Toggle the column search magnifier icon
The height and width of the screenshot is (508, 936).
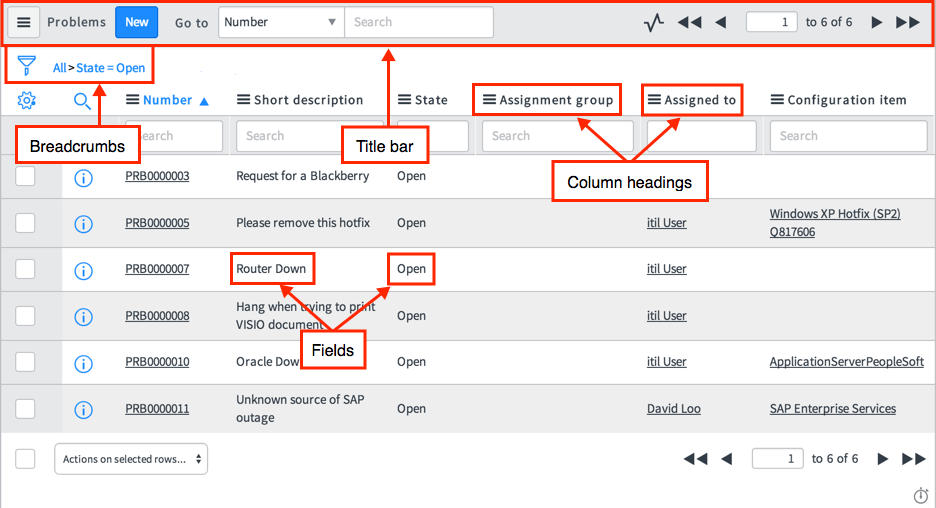coord(83,100)
